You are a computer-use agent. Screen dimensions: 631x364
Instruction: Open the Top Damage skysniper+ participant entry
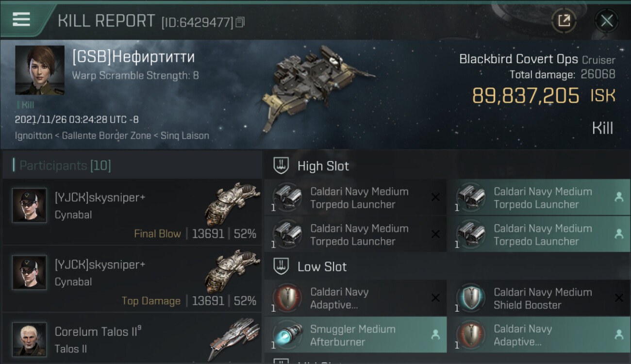(132, 279)
